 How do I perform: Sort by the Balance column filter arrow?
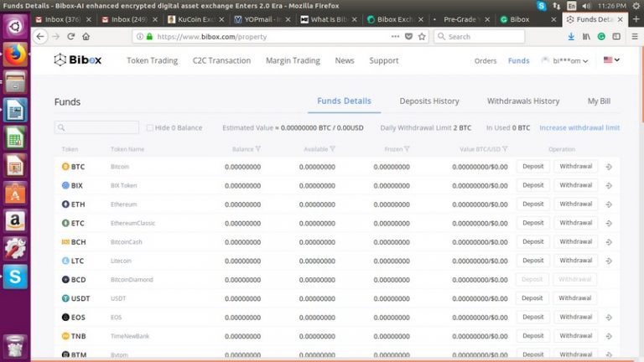click(x=258, y=149)
